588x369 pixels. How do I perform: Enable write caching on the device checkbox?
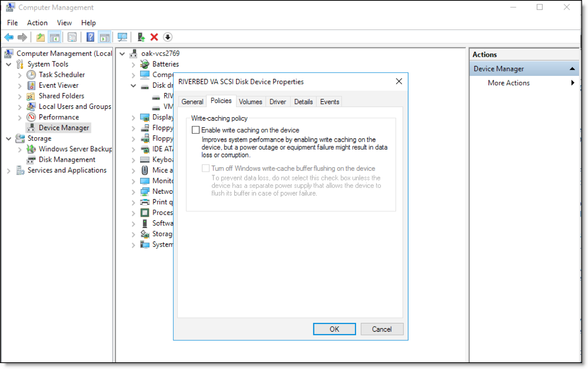coord(196,130)
